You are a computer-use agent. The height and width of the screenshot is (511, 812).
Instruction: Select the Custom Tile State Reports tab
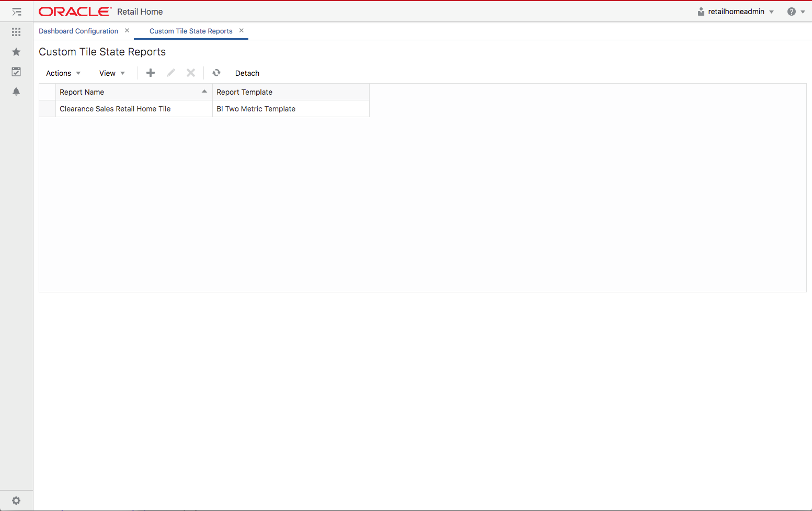coord(190,31)
